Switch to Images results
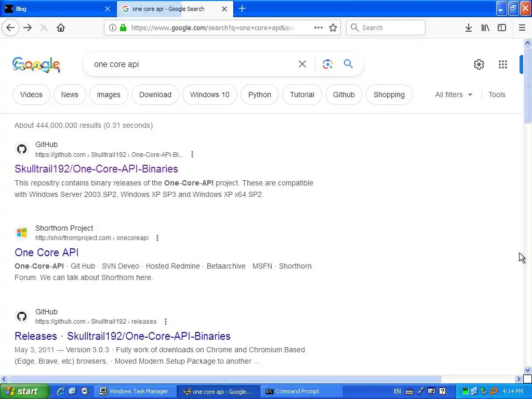The image size is (532, 399). pyautogui.click(x=109, y=95)
